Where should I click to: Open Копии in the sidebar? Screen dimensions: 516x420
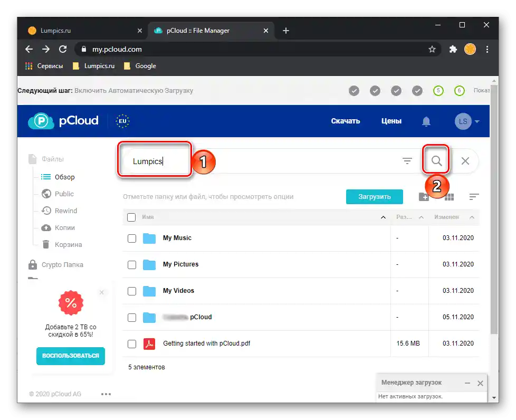pyautogui.click(x=58, y=228)
